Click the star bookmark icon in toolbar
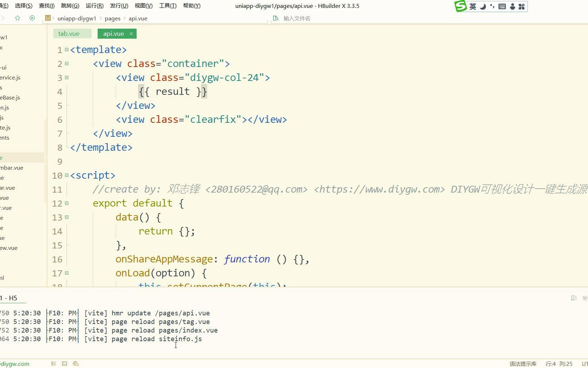588x368 pixels. pos(17,18)
